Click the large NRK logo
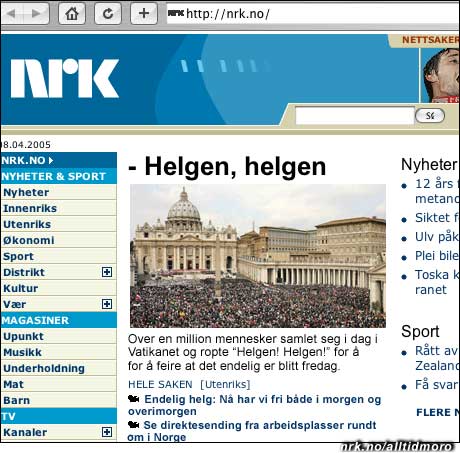 (x=65, y=79)
